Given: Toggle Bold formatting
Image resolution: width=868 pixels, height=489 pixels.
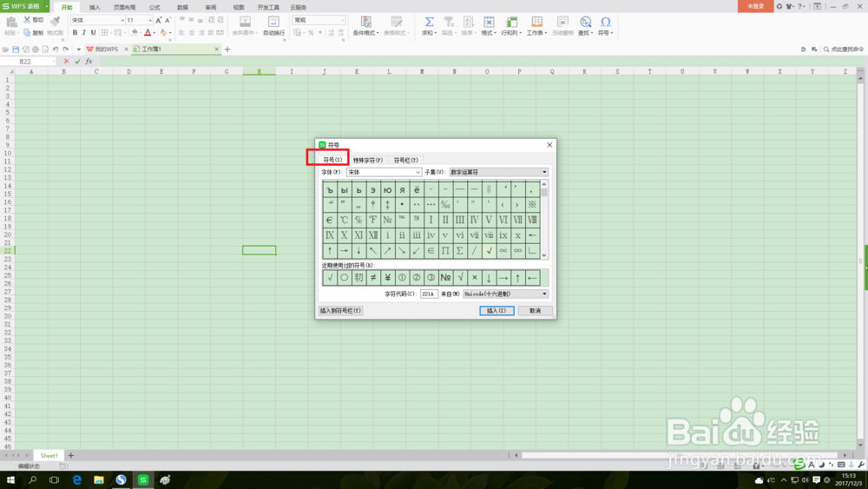Looking at the screenshot, I should click(x=76, y=33).
